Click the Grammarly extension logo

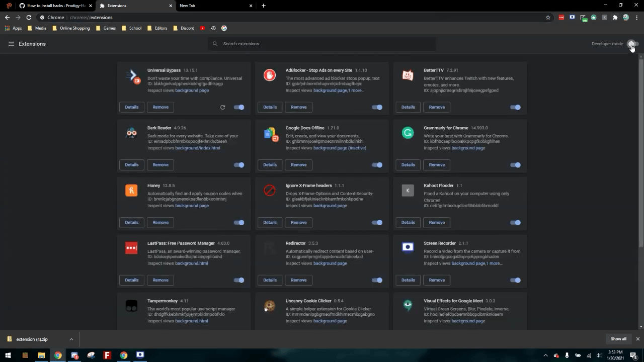(x=408, y=133)
